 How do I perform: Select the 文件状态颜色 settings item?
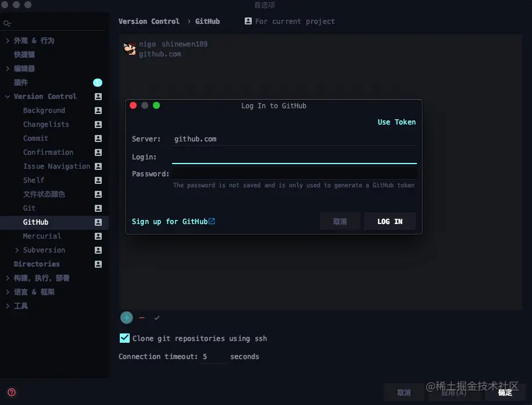tap(44, 194)
